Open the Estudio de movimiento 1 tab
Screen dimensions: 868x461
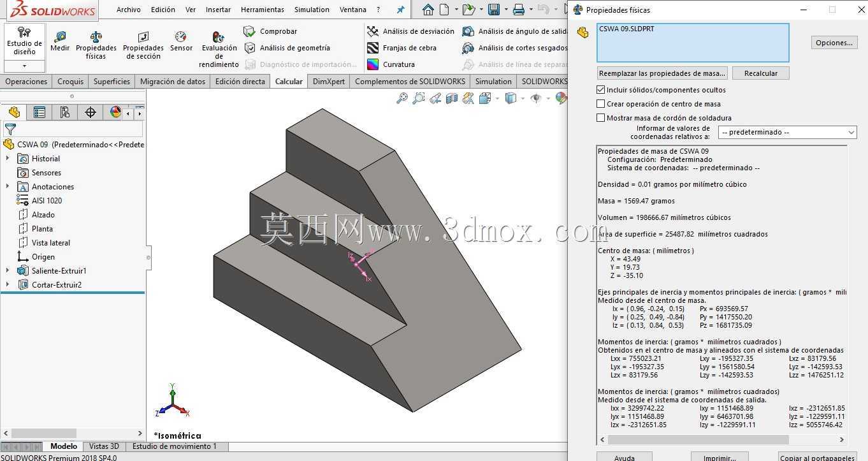174,446
